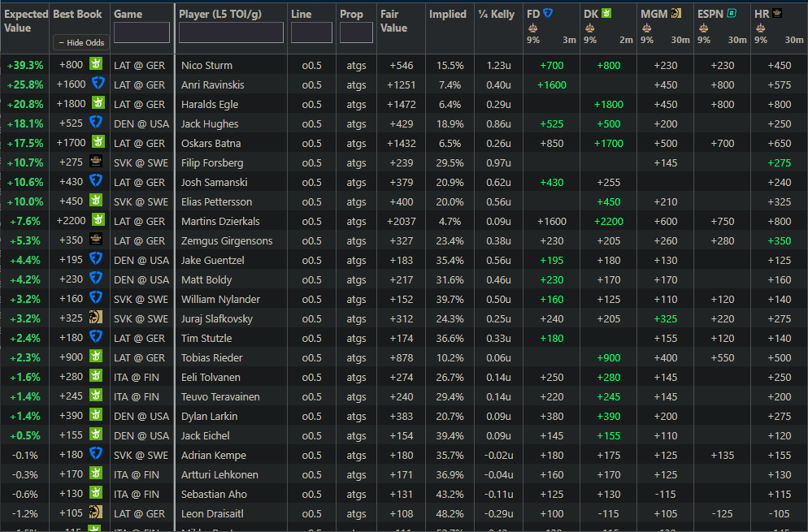The width and height of the screenshot is (808, 532).
Task: Focus the Player filter input field
Action: coord(231,32)
